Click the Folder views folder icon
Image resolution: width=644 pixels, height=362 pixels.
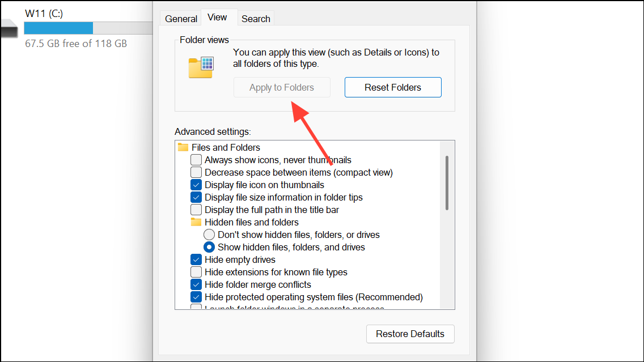[x=201, y=67]
